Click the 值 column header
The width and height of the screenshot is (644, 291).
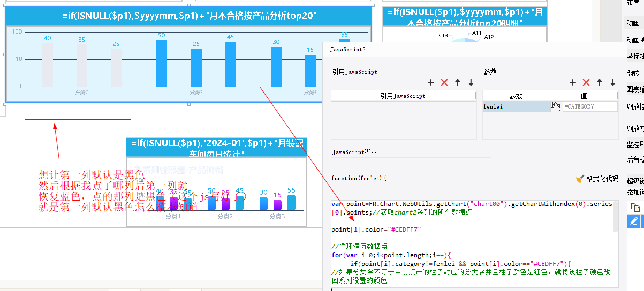[x=584, y=96]
